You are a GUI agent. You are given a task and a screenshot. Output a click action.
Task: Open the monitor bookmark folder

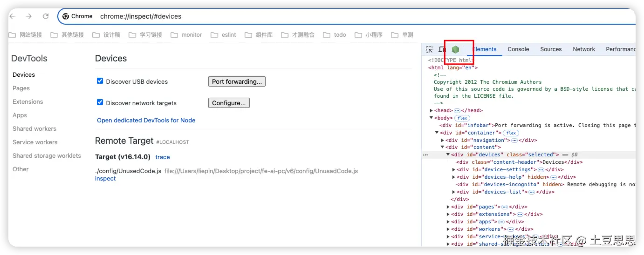tap(186, 35)
